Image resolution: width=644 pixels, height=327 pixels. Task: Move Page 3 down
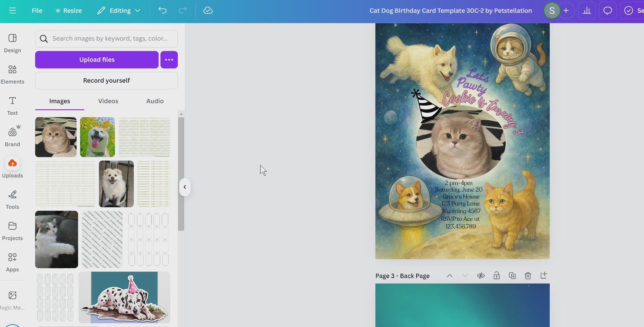pyautogui.click(x=465, y=275)
